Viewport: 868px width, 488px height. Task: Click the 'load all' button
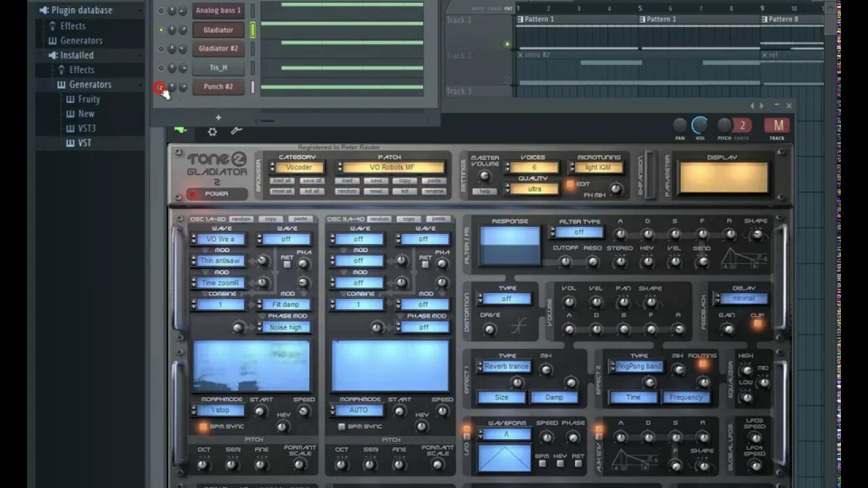[x=281, y=181]
